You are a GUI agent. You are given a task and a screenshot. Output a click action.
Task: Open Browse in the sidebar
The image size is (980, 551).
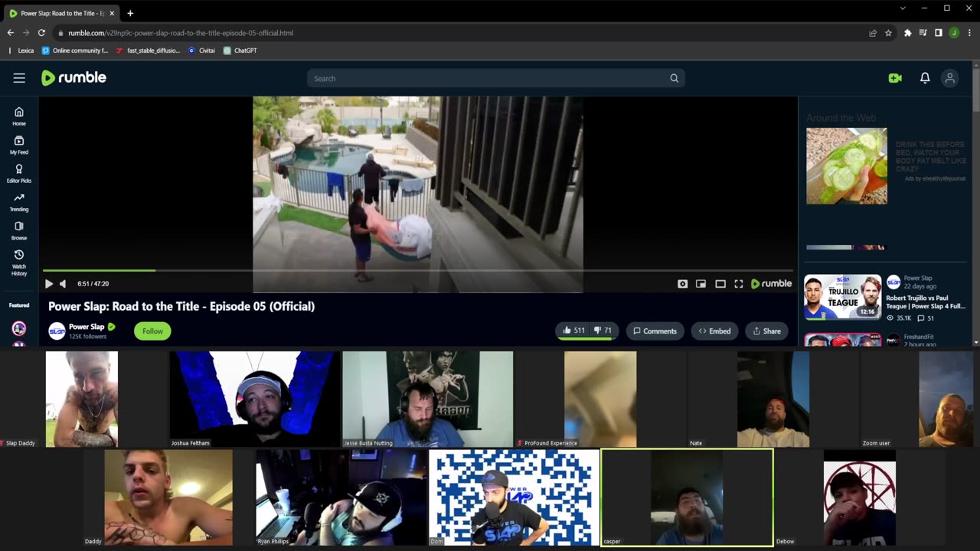point(19,230)
